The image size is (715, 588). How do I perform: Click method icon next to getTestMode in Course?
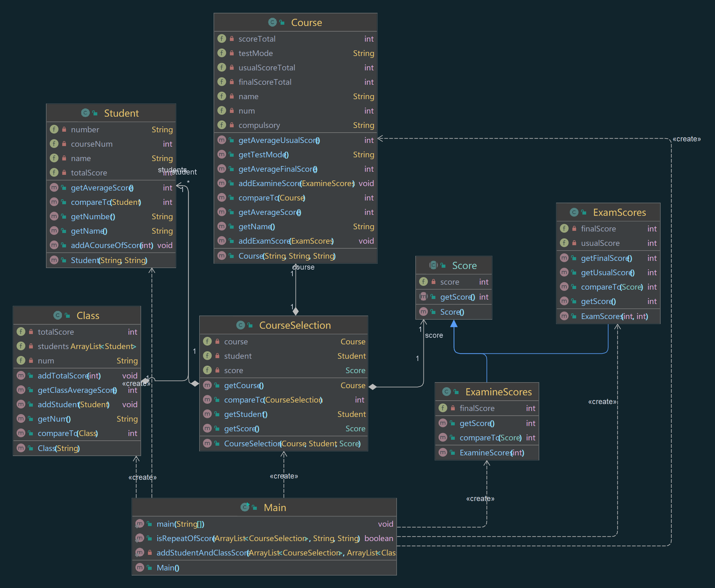coord(222,155)
